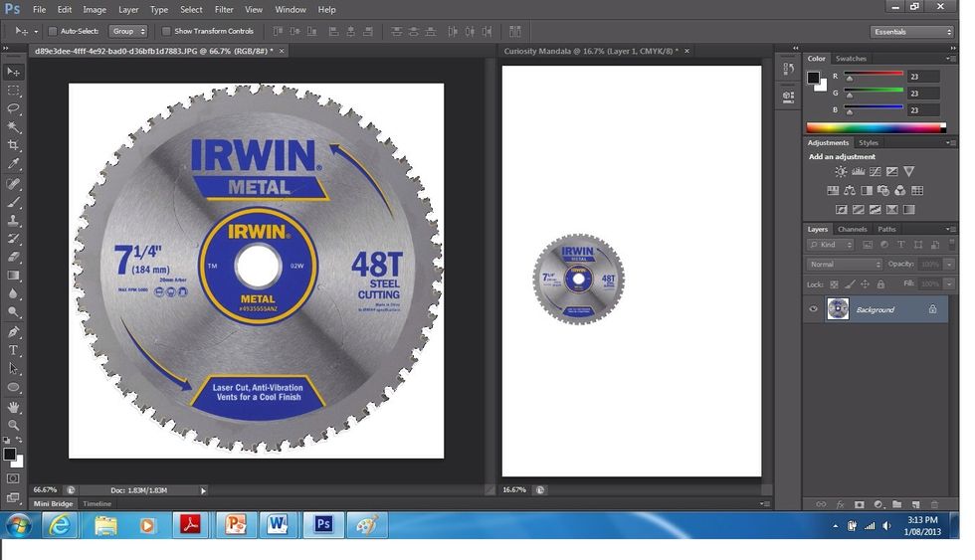The width and height of the screenshot is (975, 560).
Task: Select the Hand tool
Action: pyautogui.click(x=13, y=407)
